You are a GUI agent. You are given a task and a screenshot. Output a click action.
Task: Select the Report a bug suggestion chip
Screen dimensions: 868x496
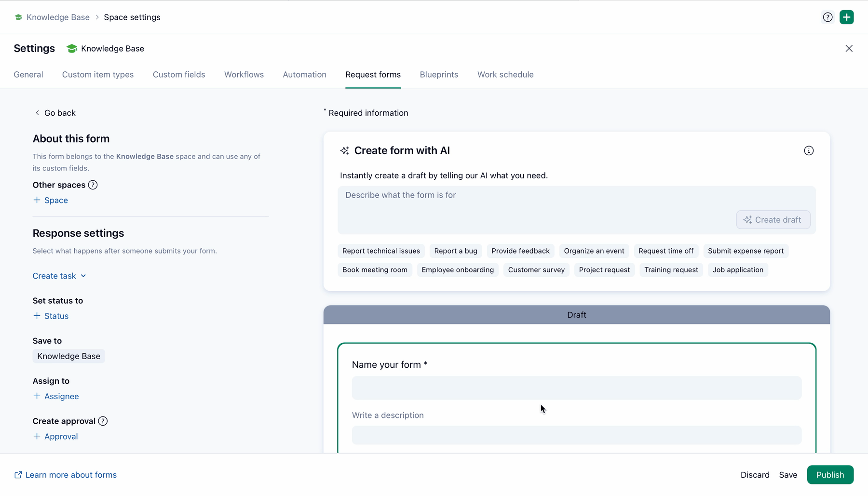455,251
